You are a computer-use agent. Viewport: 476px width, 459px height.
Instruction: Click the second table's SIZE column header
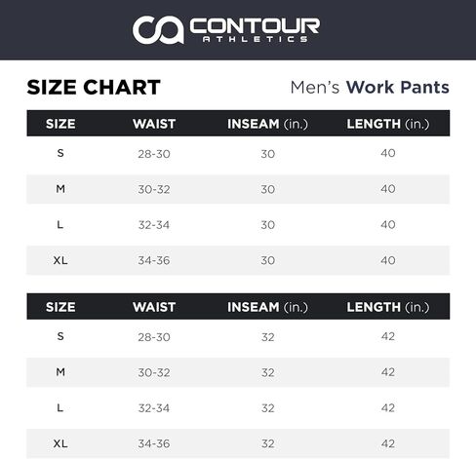point(60,307)
